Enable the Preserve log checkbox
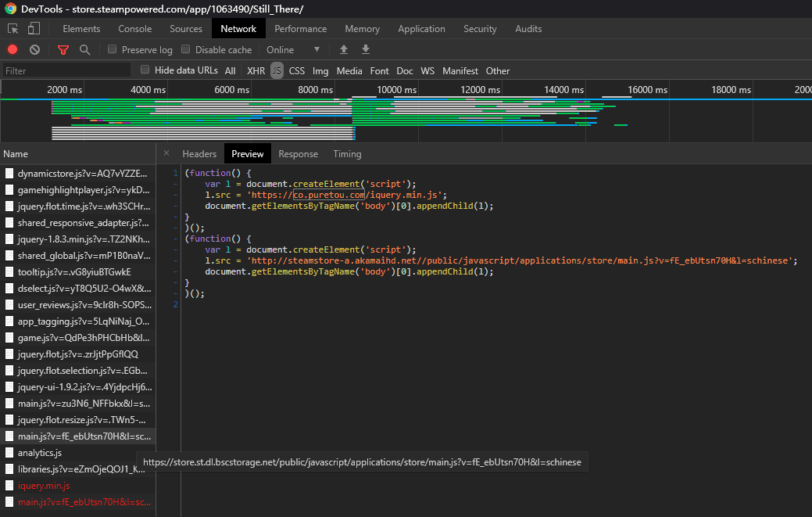Screen dimensions: 812x517 pyautogui.click(x=113, y=49)
